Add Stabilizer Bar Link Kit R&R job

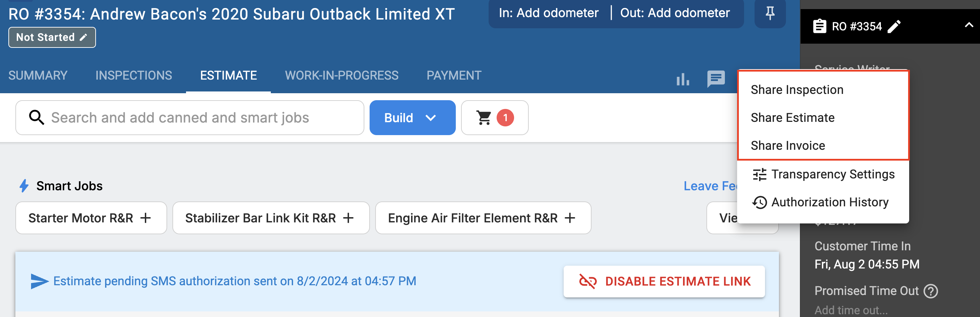click(x=271, y=218)
